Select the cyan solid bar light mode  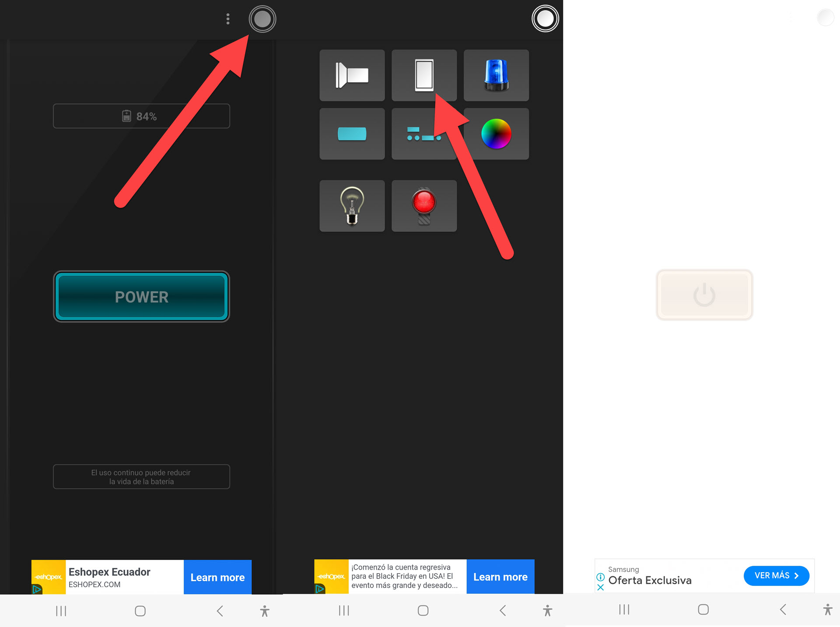(352, 134)
